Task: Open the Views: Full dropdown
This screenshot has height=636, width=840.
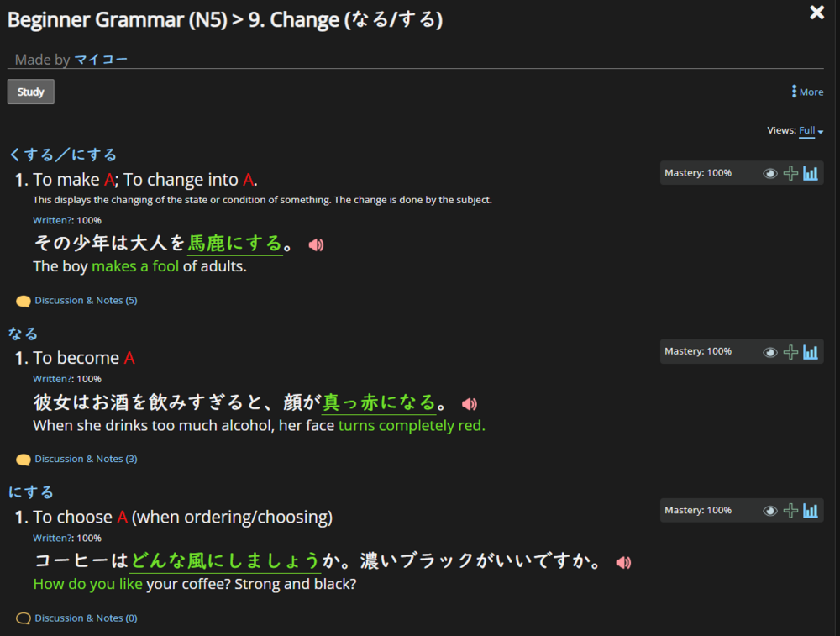Action: tap(809, 130)
